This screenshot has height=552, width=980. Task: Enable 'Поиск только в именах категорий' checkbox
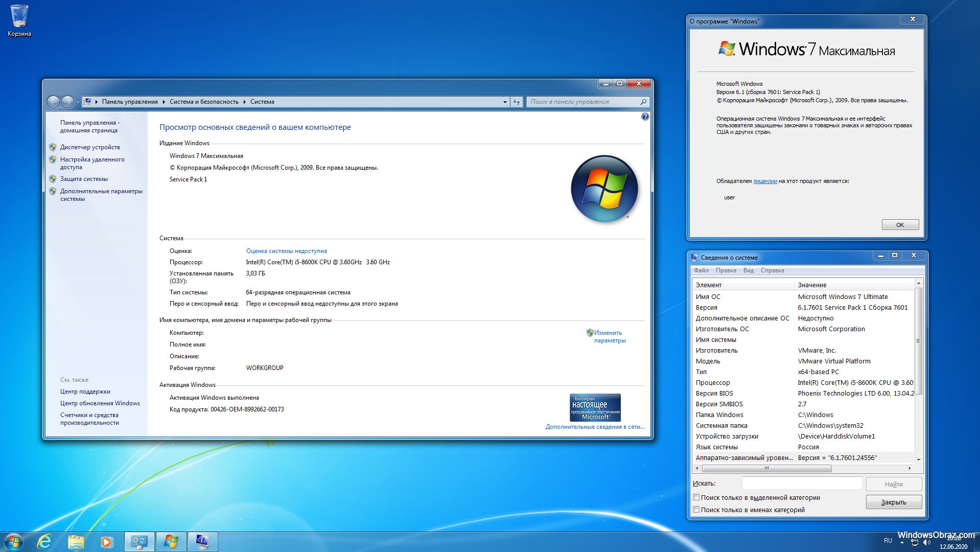(x=696, y=510)
